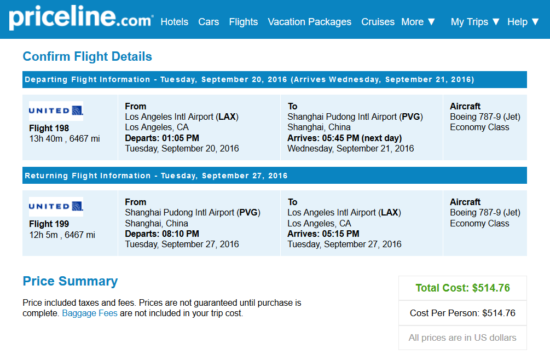Expand the More dropdown menu

tap(418, 22)
